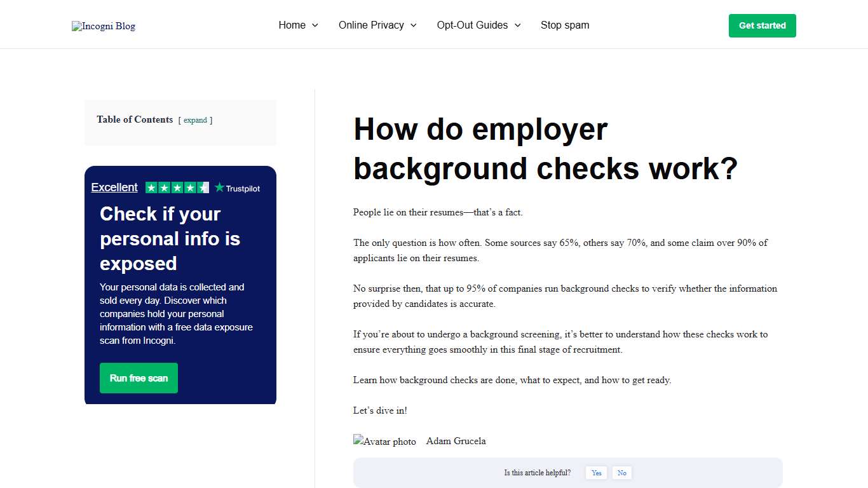This screenshot has height=488, width=868.
Task: Expand the Table of Contents
Action: 195,120
